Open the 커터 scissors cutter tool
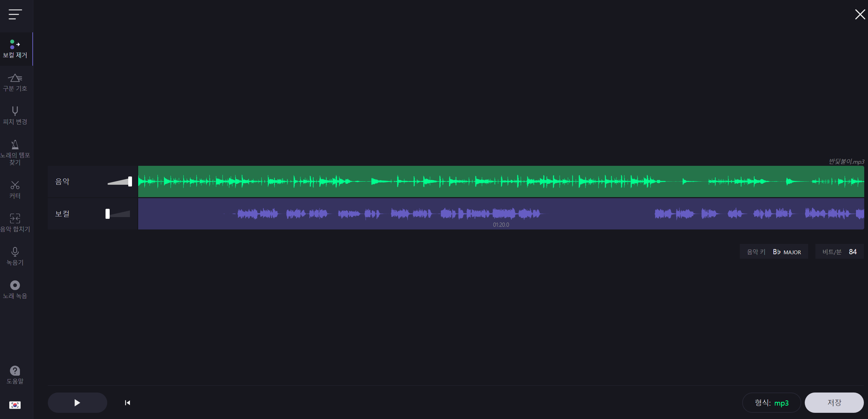 [x=15, y=190]
